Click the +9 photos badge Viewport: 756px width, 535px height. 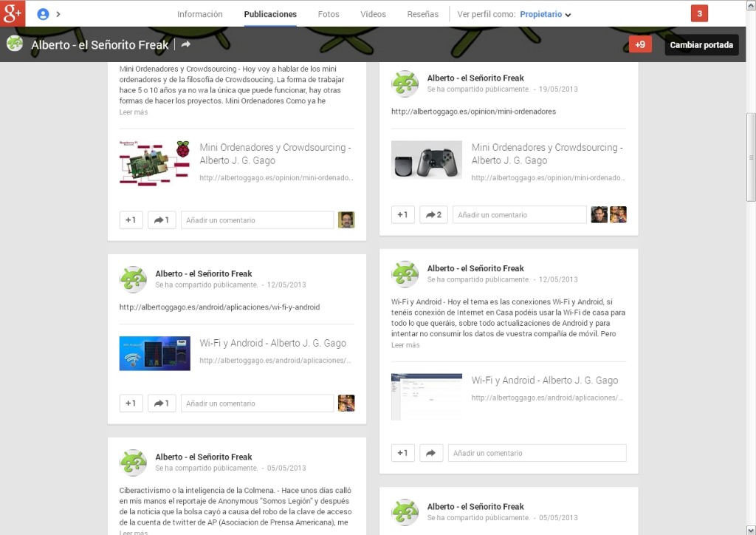tap(639, 44)
